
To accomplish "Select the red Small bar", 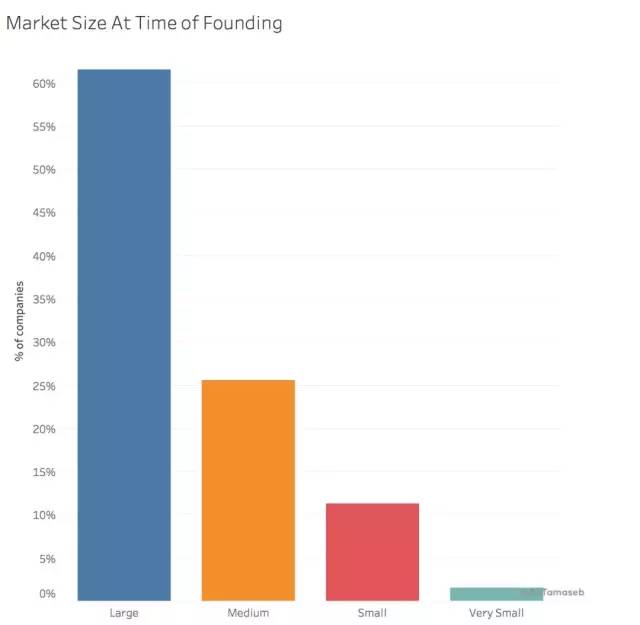I will [x=372, y=551].
